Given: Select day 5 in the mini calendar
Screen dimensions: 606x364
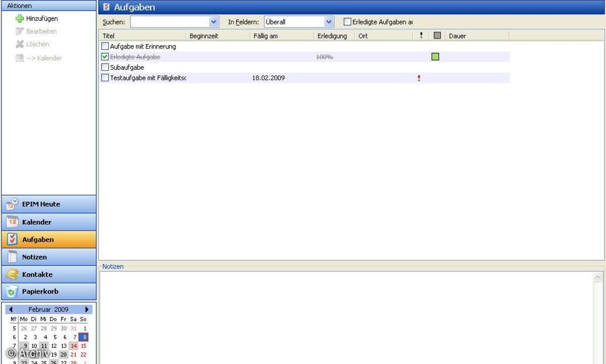Looking at the screenshot, I should click(55, 337).
